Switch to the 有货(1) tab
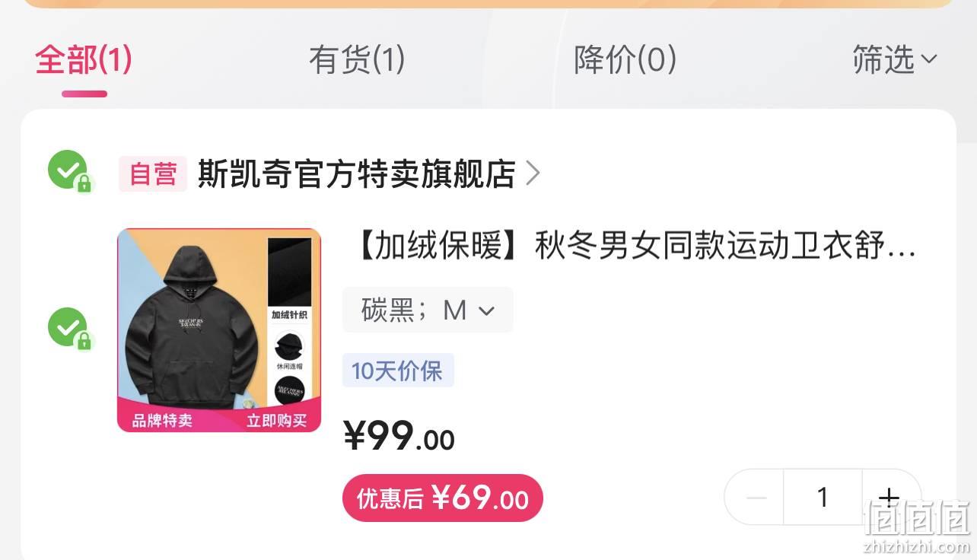 coord(357,59)
